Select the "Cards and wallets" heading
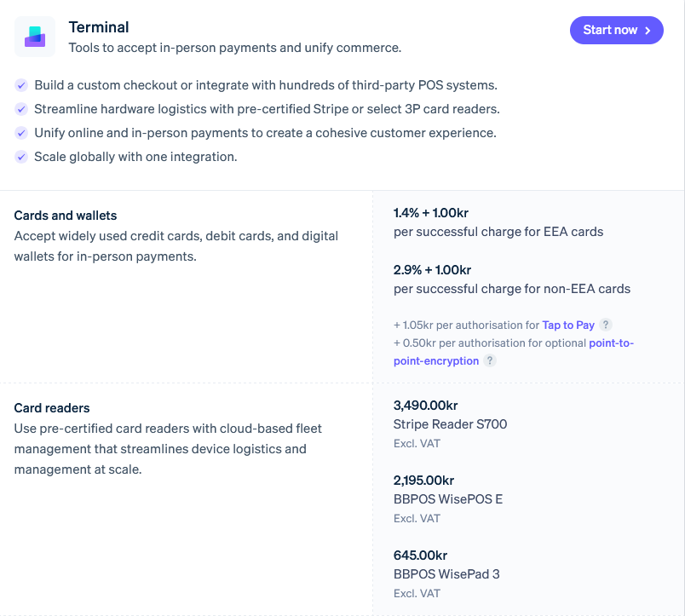685x616 pixels. tap(65, 216)
